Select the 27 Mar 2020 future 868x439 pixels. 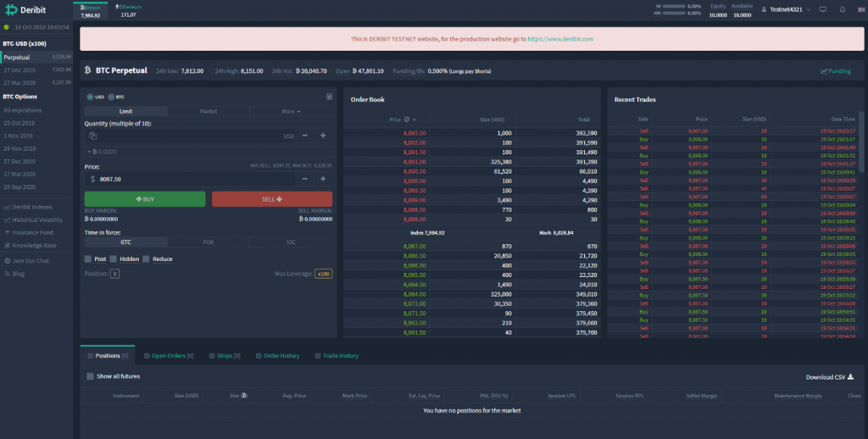coord(37,82)
